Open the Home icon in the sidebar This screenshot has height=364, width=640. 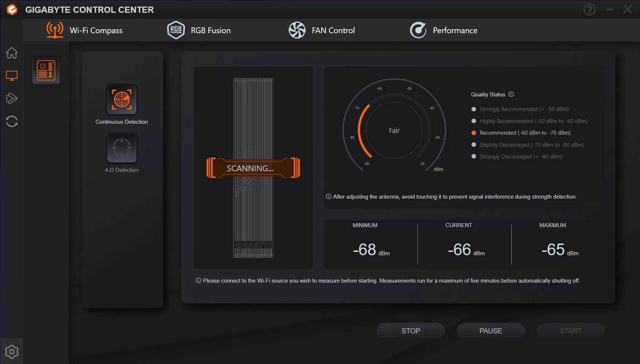12,53
